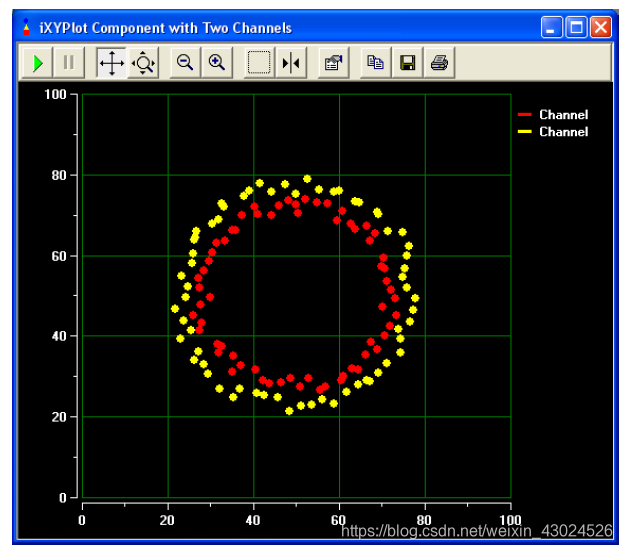Activate the zoom box selection tool
This screenshot has height=550, width=623.
tap(259, 63)
